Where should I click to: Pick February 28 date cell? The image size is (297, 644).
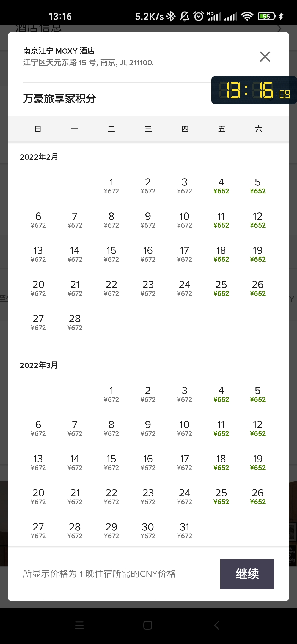[x=75, y=322]
